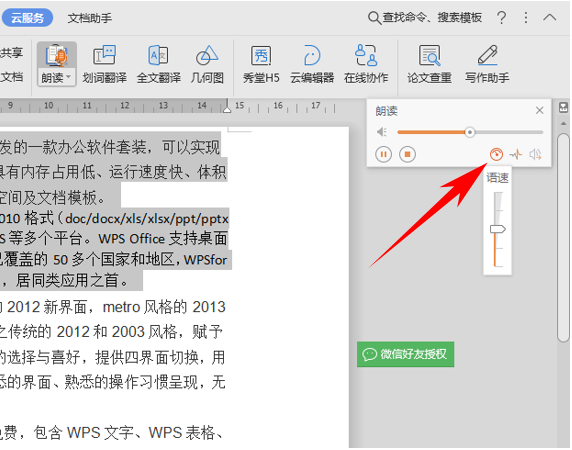Stop the reading playback
Image resolution: width=572 pixels, height=450 pixels.
(x=407, y=154)
